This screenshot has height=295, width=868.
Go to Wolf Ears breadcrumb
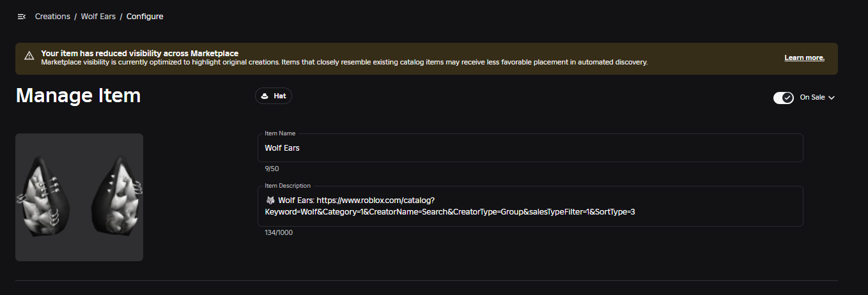coord(98,17)
